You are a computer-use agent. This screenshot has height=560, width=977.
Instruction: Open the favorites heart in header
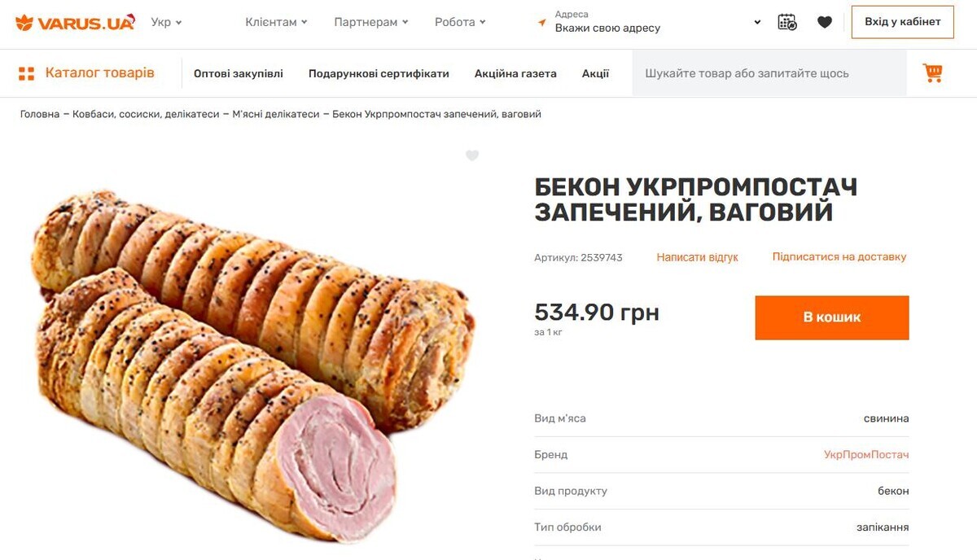click(x=825, y=22)
